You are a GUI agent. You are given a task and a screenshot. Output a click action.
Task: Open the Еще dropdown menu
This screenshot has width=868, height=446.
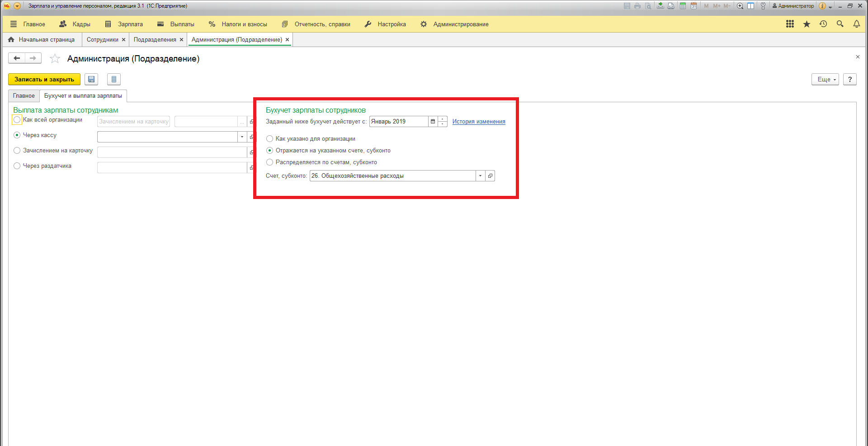[x=826, y=79]
